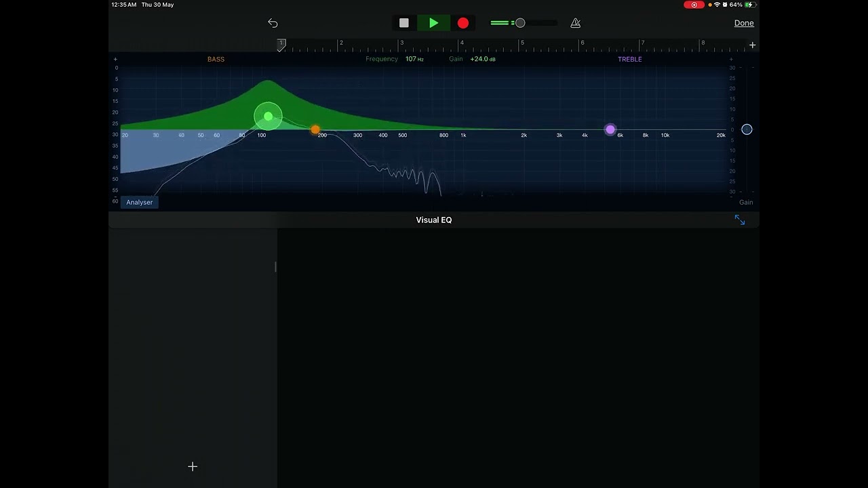This screenshot has height=488, width=868.
Task: Click the 1k frequency axis label
Action: pyautogui.click(x=464, y=136)
